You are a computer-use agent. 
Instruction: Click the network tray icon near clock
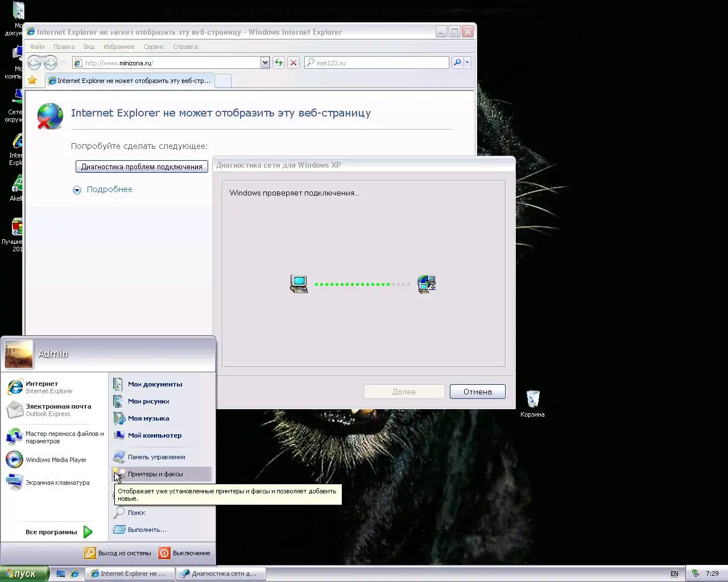[695, 573]
